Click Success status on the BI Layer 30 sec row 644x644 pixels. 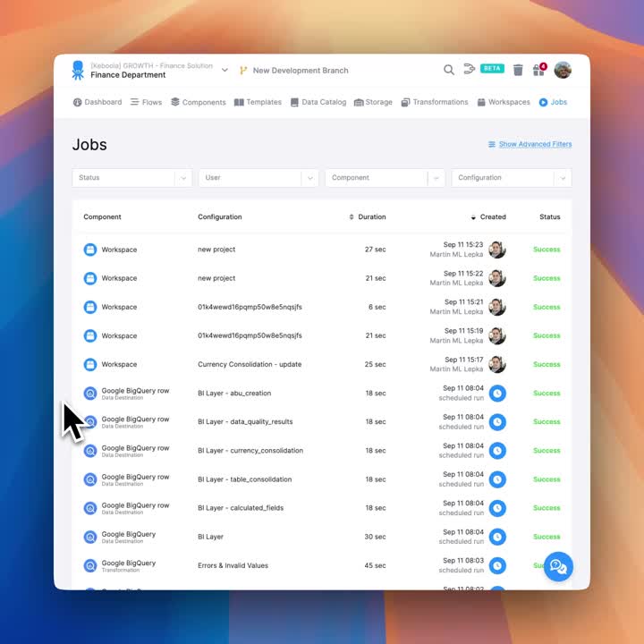(547, 537)
